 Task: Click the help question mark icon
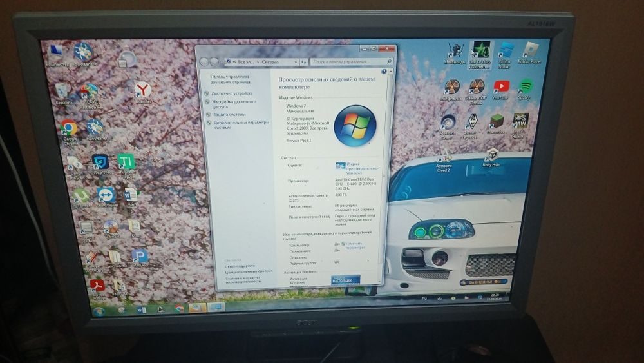pos(384,72)
